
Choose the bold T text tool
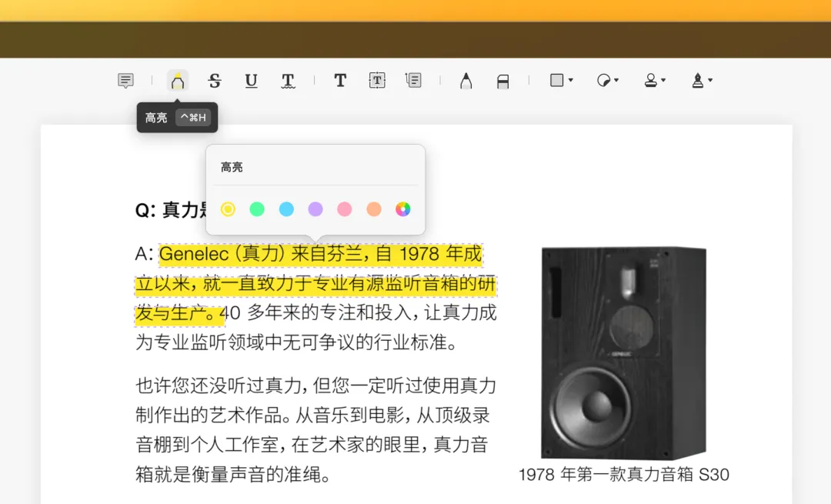[x=340, y=80]
